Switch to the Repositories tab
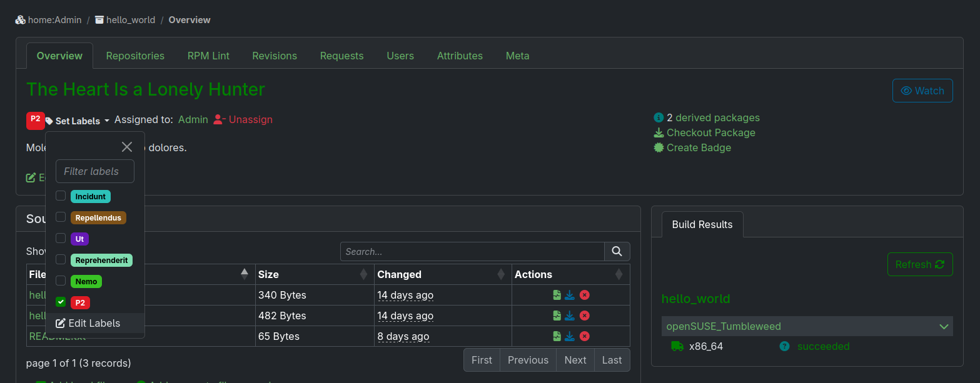980x383 pixels. pyautogui.click(x=134, y=56)
